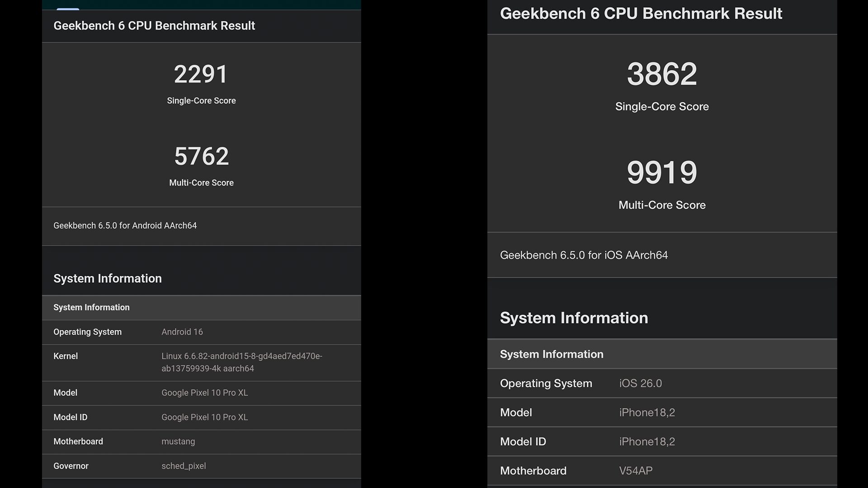
Task: Click the 2291 single-core score
Action: (201, 75)
